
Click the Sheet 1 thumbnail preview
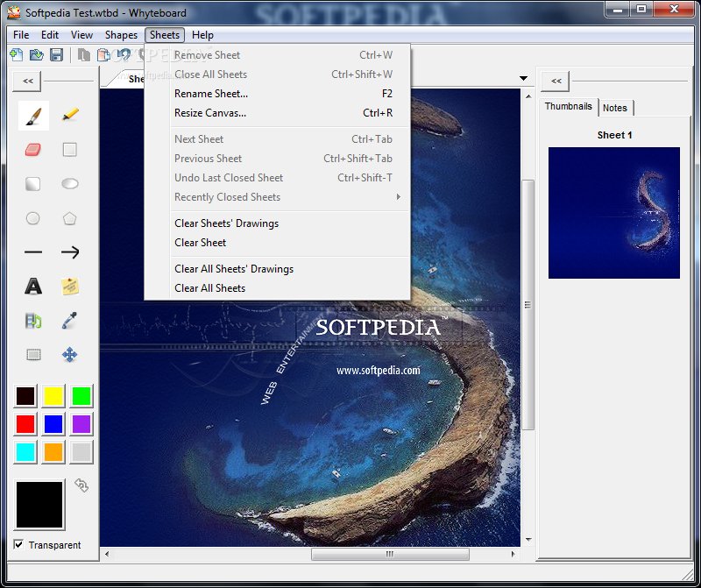click(614, 213)
